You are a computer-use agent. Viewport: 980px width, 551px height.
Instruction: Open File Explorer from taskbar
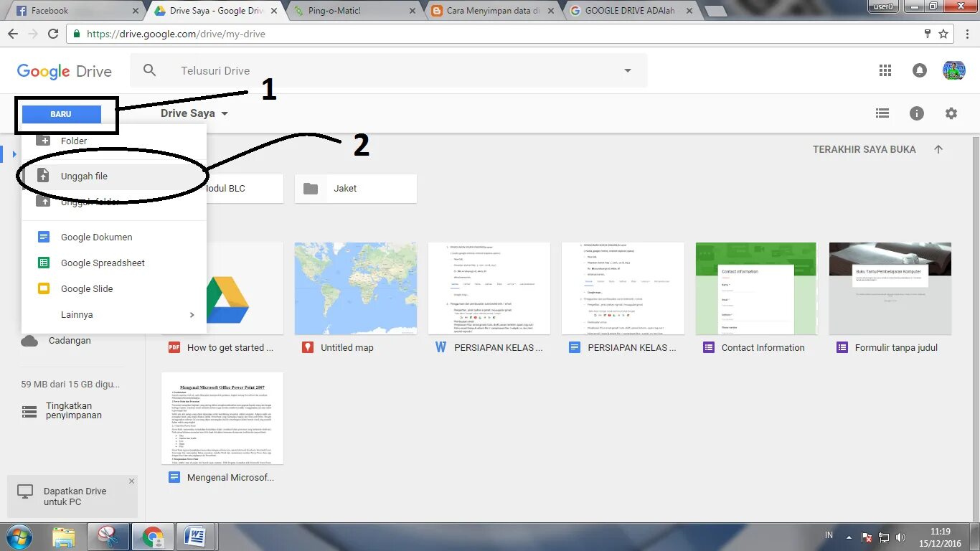[64, 537]
